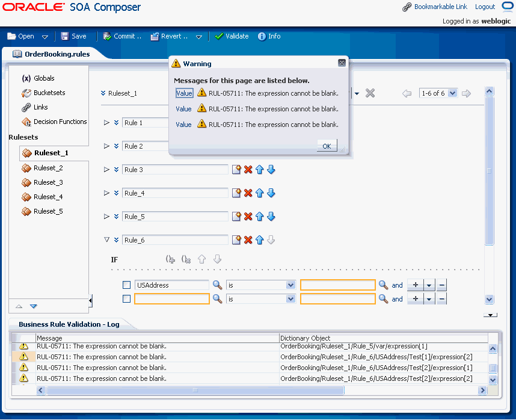The width and height of the screenshot is (516, 420).
Task: Open the Globals section
Action: pyautogui.click(x=38, y=78)
